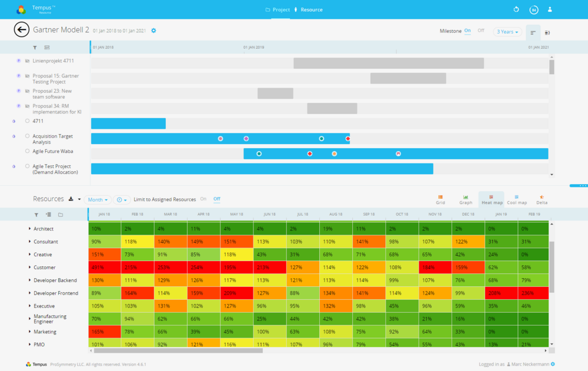Click the refresh icon in the top bar
Screen dimensions: 588x371
[516, 9]
